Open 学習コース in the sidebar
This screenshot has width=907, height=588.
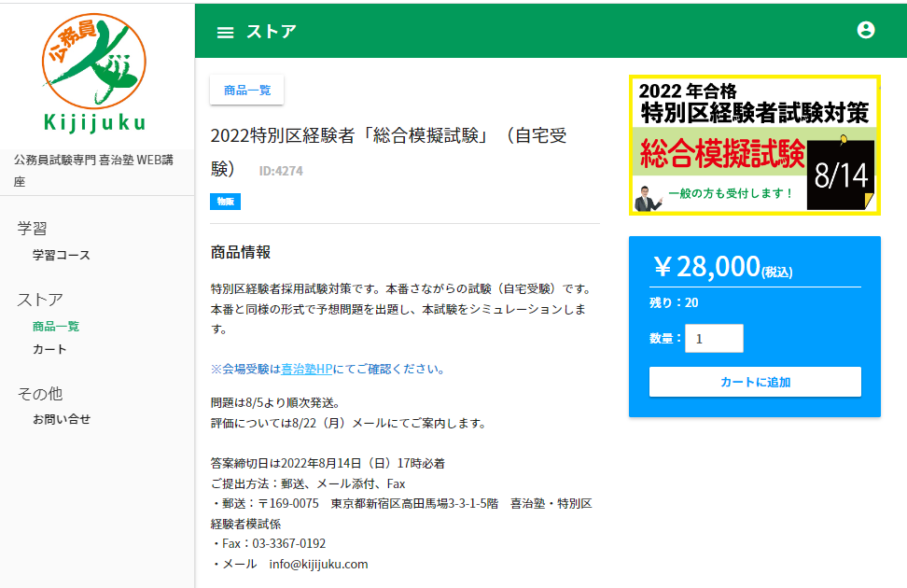point(62,255)
